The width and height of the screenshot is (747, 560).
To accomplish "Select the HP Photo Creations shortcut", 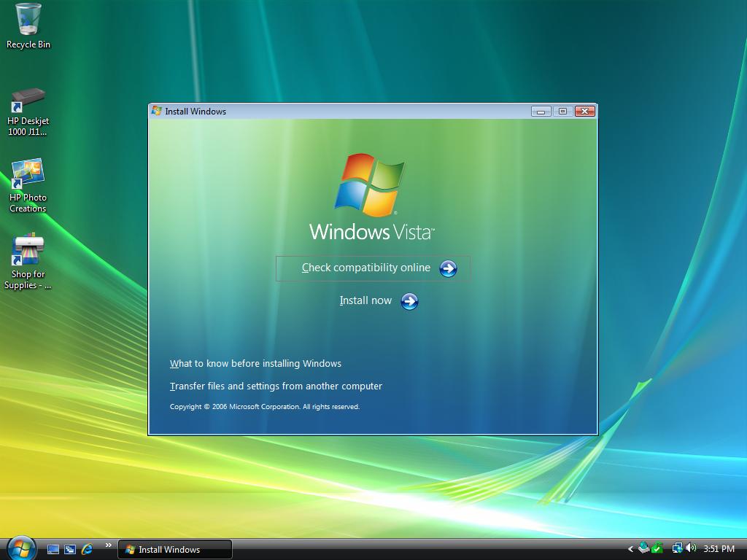I will pyautogui.click(x=28, y=186).
